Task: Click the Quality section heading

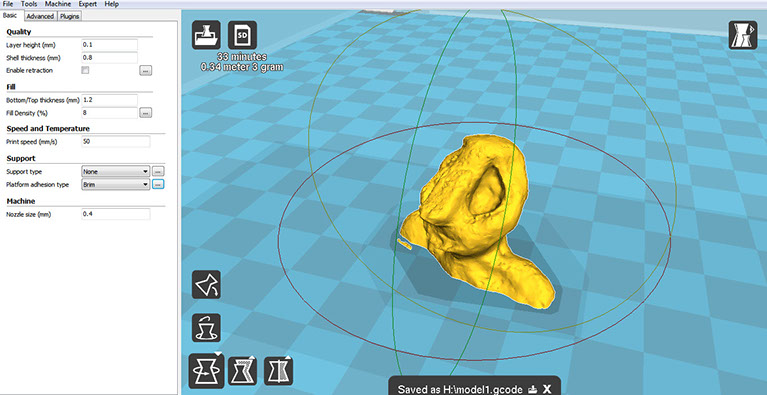Action: [x=19, y=32]
